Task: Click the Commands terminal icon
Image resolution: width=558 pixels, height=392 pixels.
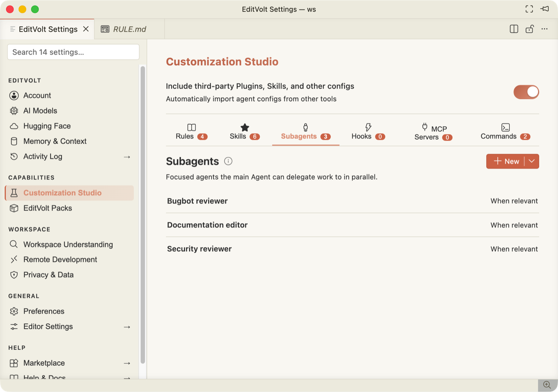Action: pyautogui.click(x=505, y=127)
